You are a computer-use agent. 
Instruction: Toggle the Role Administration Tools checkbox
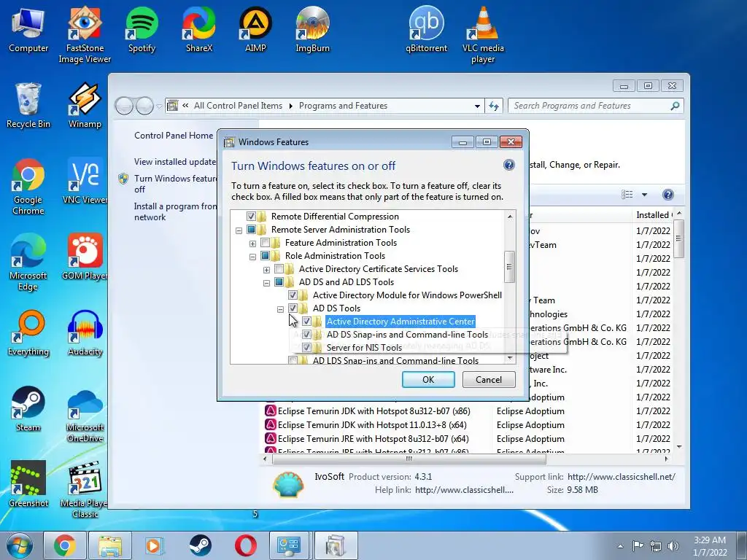tap(265, 256)
